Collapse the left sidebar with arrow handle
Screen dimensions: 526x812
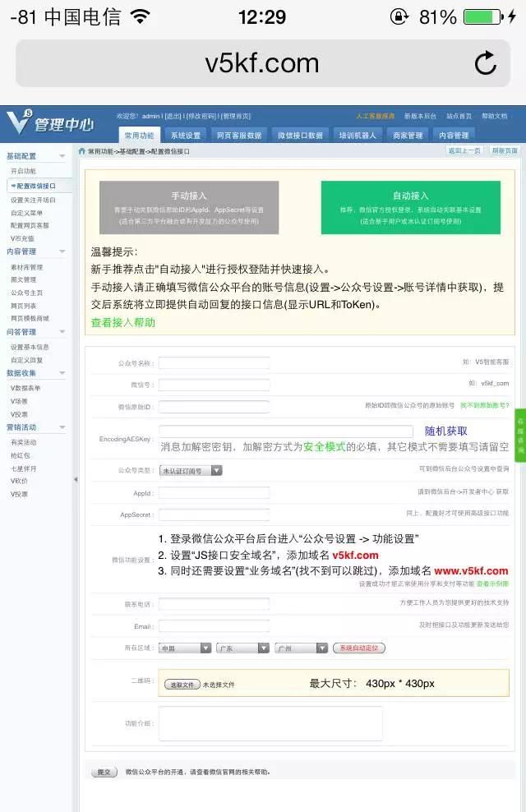[76, 479]
